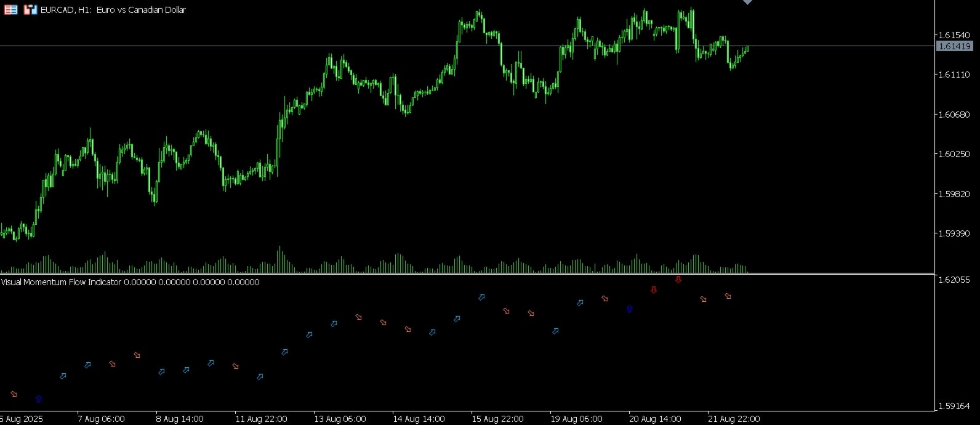Click the 15 Aug 22:00 time label
This screenshot has height=425, width=980.
click(x=497, y=419)
